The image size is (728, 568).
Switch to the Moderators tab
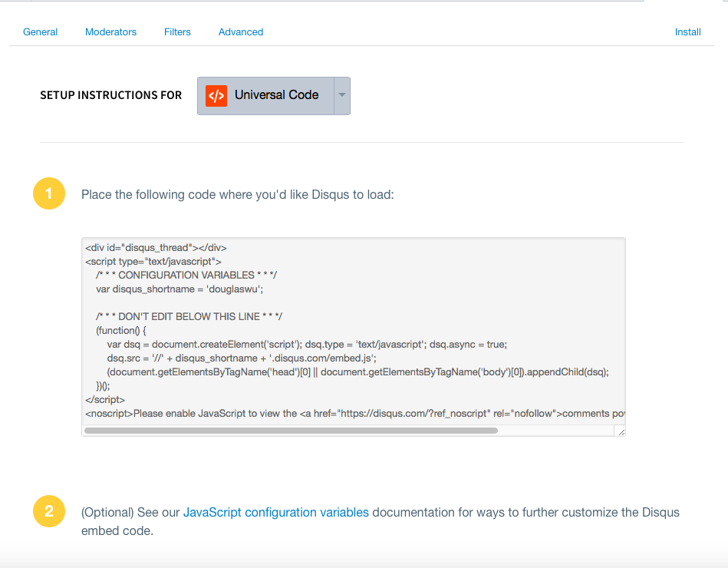click(110, 32)
